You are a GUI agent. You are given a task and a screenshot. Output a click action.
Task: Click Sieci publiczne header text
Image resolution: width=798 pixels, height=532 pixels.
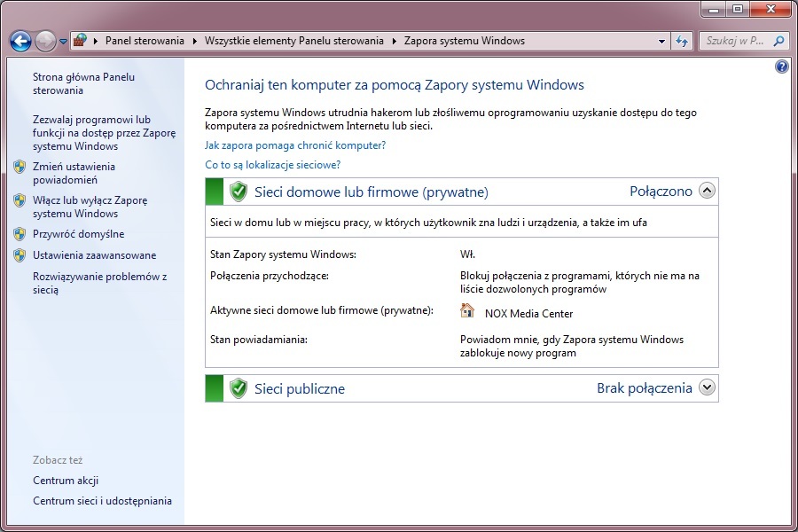[300, 389]
